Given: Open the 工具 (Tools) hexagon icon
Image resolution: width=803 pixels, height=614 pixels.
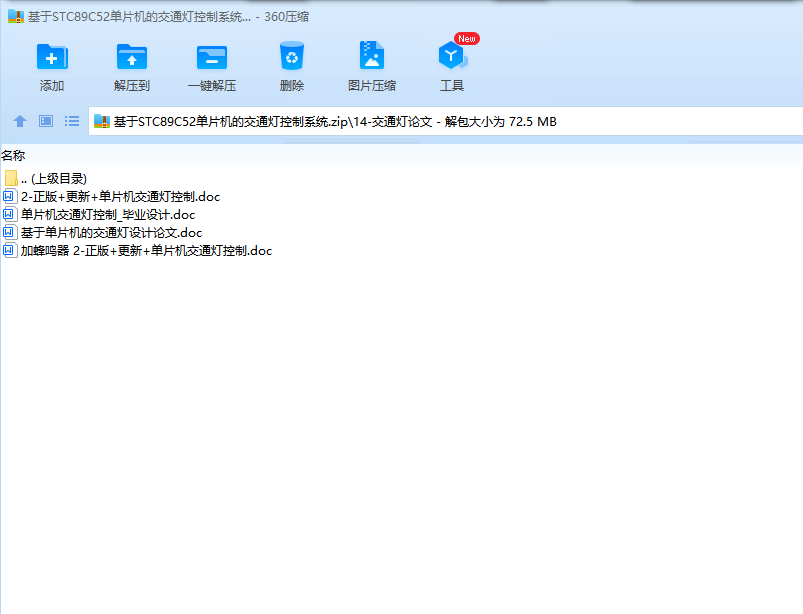Looking at the screenshot, I should coord(452,55).
